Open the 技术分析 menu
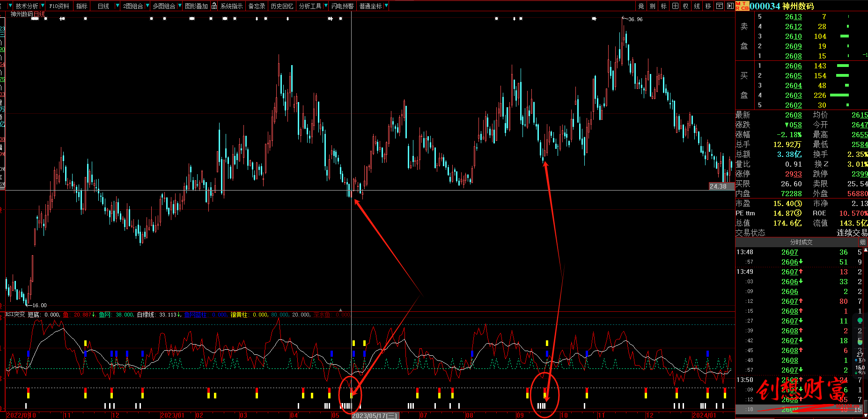This screenshot has width=868, height=419. (x=27, y=6)
